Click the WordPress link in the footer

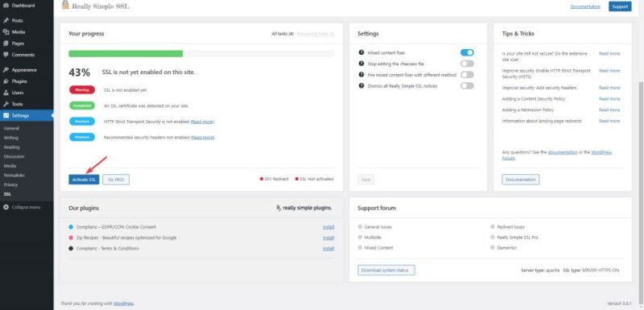pos(124,304)
